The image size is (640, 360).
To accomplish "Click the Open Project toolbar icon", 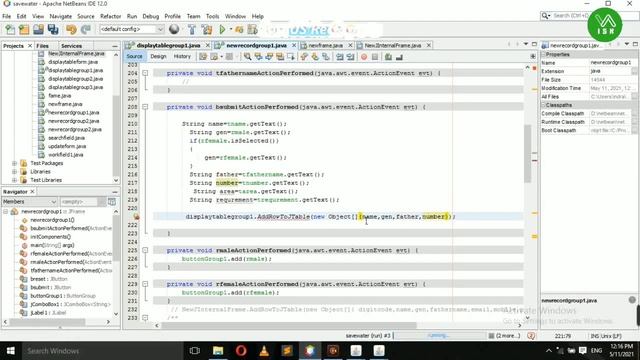I will click(x=38, y=29).
